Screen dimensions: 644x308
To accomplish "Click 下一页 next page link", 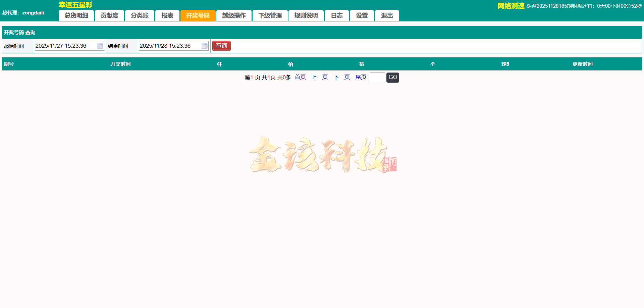I will click(x=341, y=77).
